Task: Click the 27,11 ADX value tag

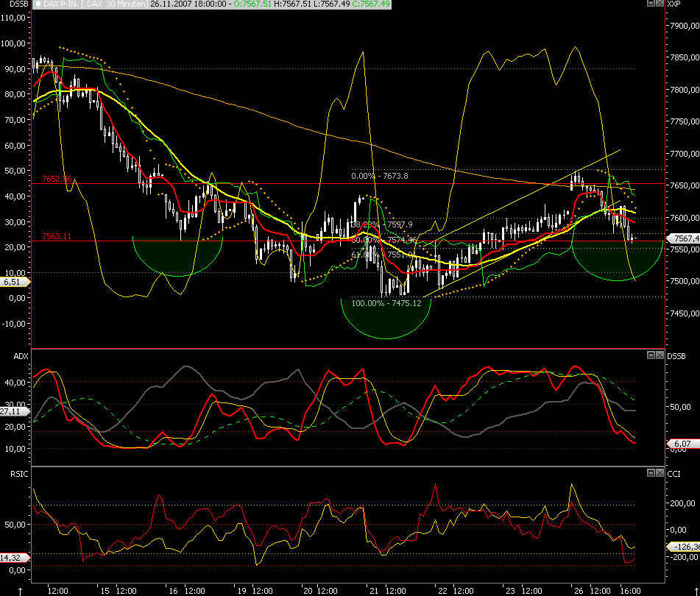Action: (x=10, y=412)
